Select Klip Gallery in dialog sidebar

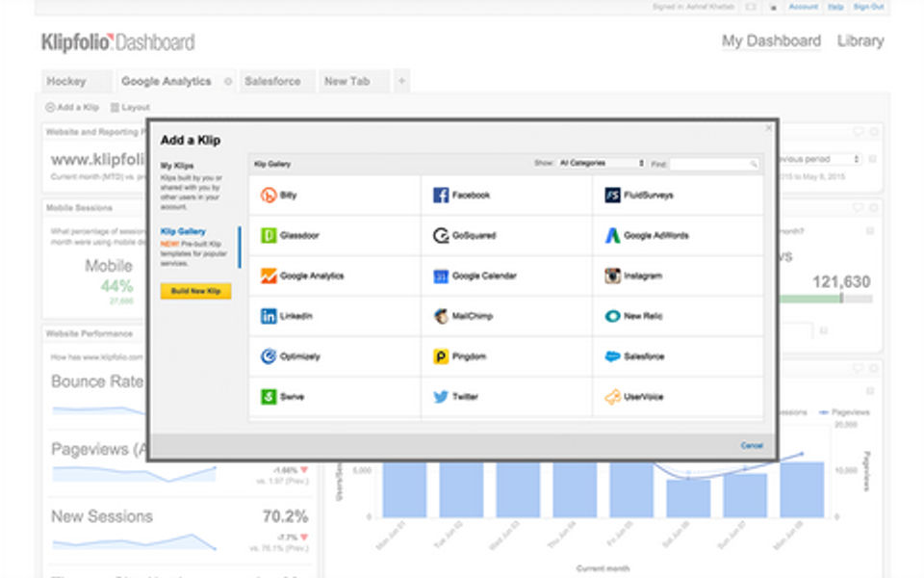pyautogui.click(x=183, y=231)
